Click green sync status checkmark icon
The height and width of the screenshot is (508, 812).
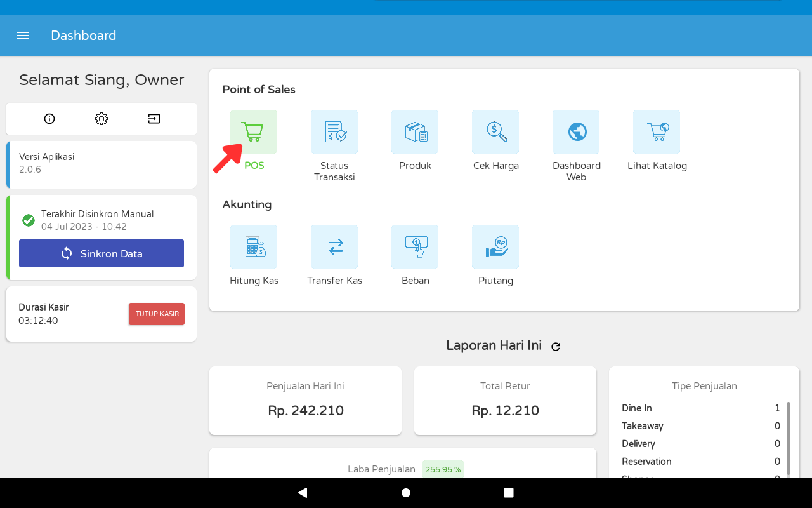29,220
